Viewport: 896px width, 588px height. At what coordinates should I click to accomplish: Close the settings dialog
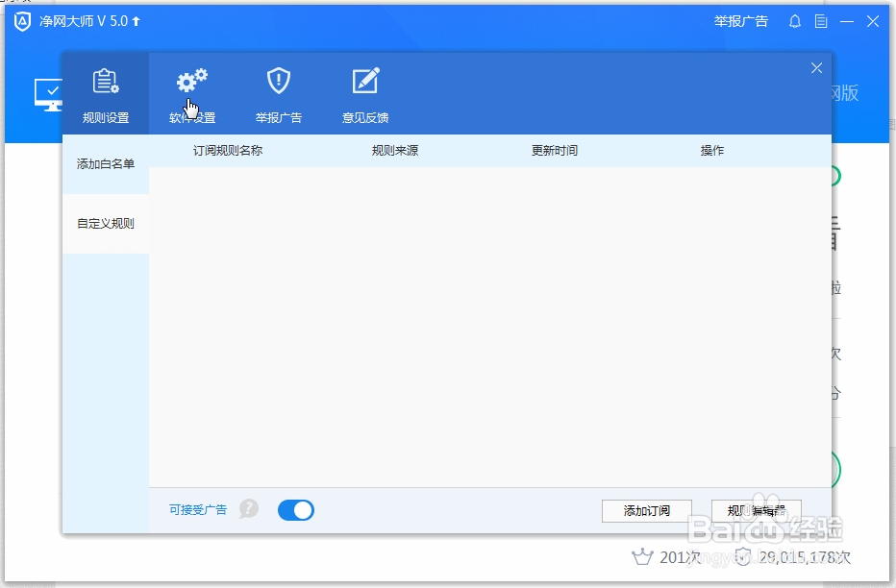[x=816, y=68]
